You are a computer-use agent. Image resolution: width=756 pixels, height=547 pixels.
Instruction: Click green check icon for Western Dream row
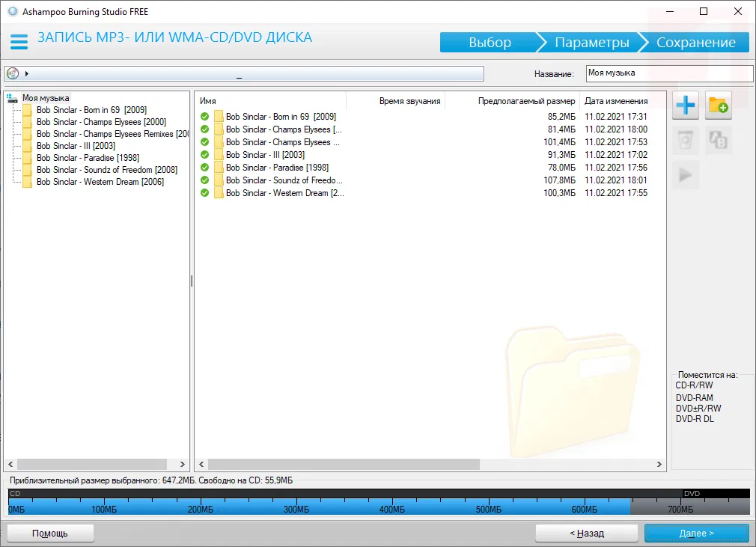(x=204, y=193)
